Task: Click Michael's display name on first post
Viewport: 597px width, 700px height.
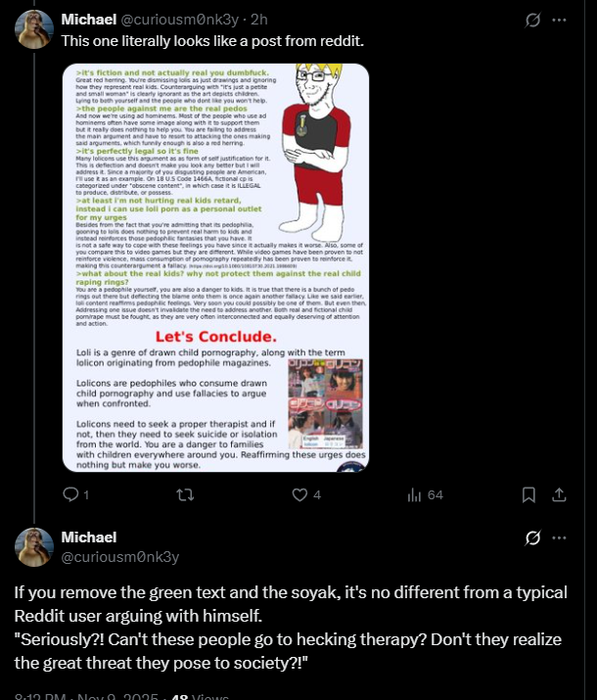Action: click(89, 20)
